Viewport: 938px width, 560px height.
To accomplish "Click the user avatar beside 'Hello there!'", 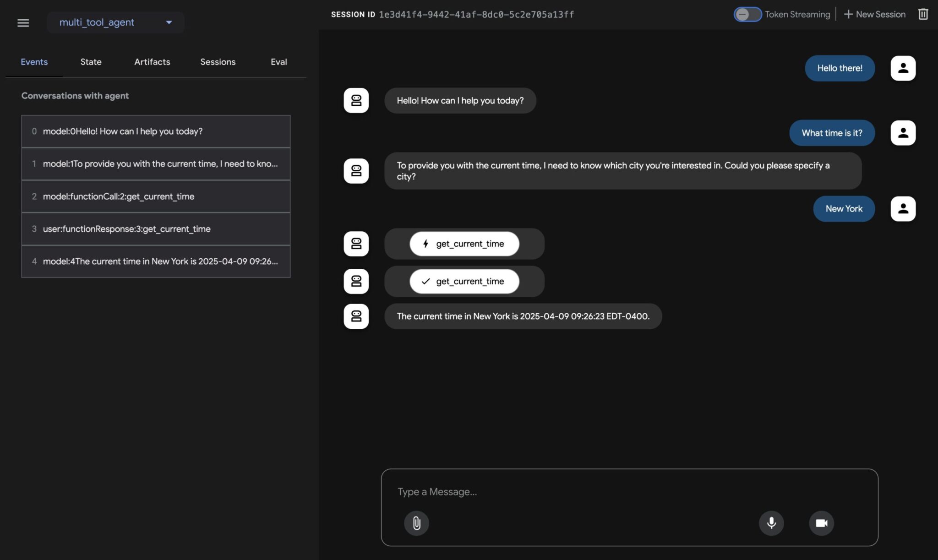I will coord(903,68).
